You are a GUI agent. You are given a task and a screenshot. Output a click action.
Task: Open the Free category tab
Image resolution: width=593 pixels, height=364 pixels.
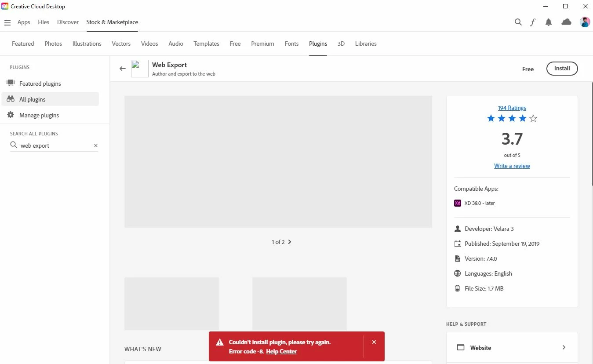point(235,44)
